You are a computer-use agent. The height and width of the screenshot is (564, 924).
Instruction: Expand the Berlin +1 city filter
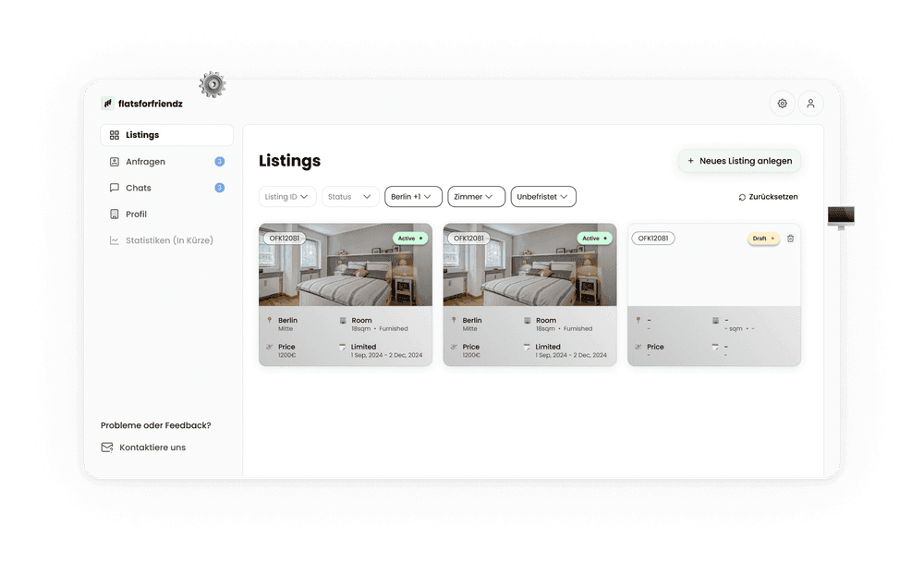pos(413,196)
